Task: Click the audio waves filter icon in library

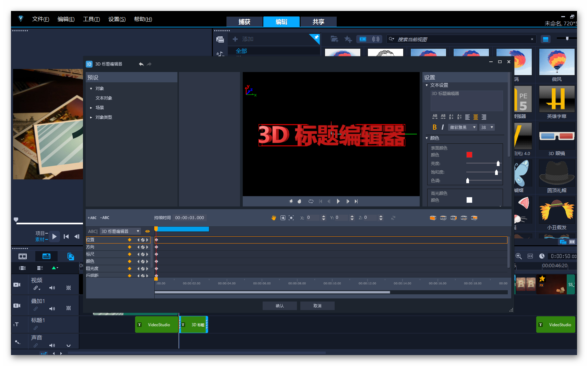Action: [376, 39]
